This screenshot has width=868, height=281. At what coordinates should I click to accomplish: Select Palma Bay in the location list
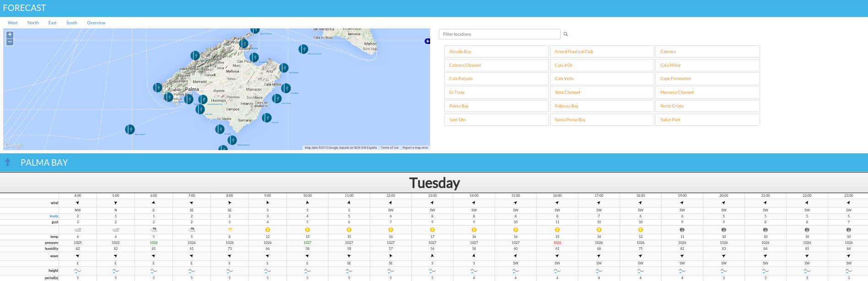coord(496,106)
